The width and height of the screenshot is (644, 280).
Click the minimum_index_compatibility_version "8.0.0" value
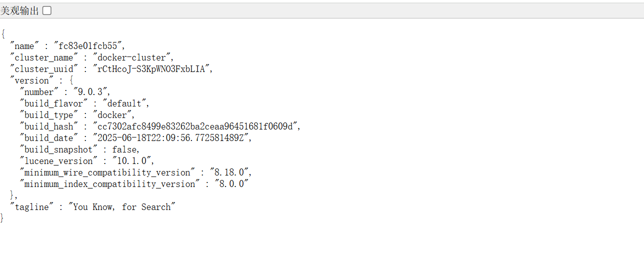click(x=232, y=184)
